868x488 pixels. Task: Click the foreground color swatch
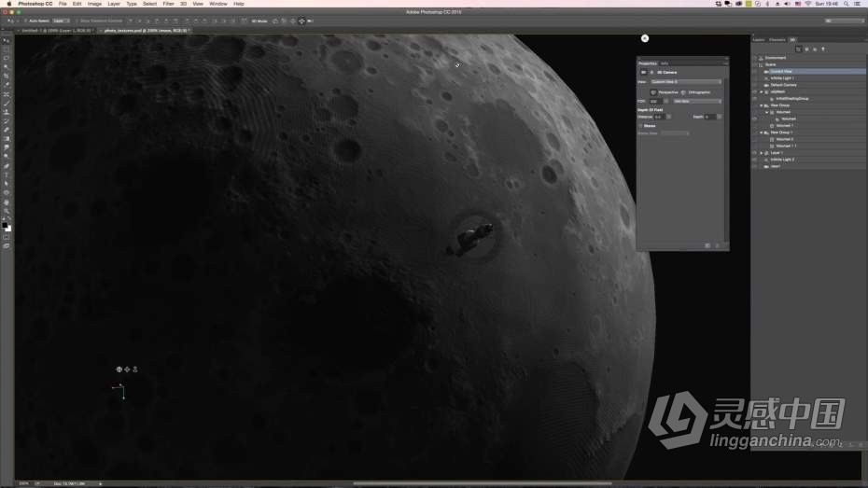[x=5, y=225]
